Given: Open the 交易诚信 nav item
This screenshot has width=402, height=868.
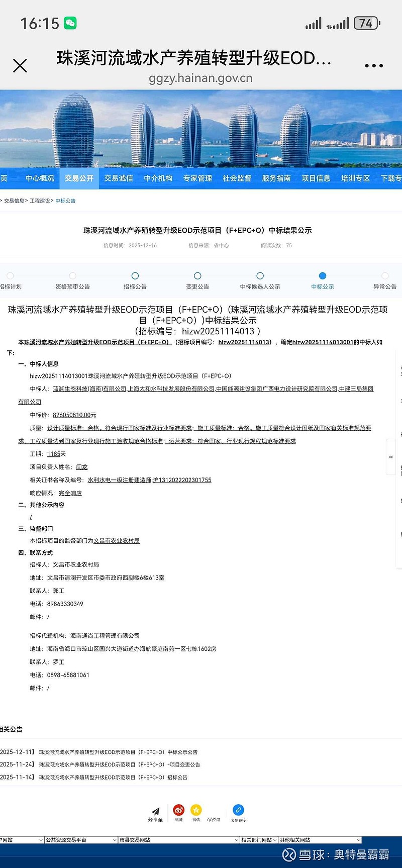Looking at the screenshot, I should point(119,178).
